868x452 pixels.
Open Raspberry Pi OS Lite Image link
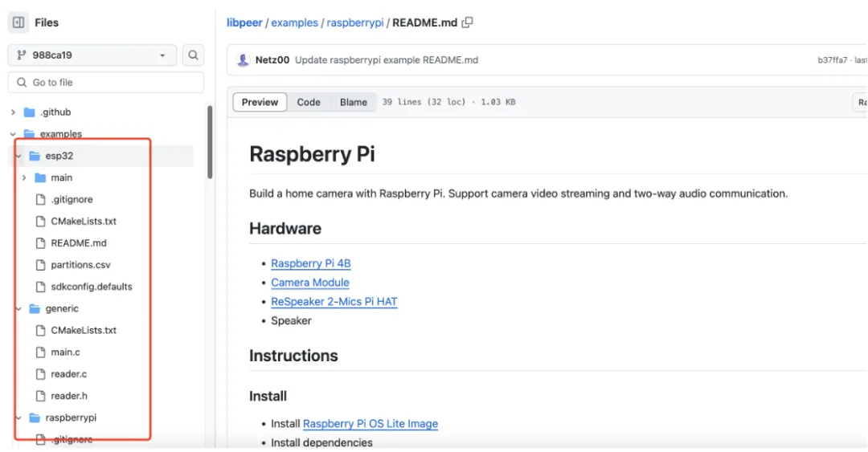[x=371, y=424]
